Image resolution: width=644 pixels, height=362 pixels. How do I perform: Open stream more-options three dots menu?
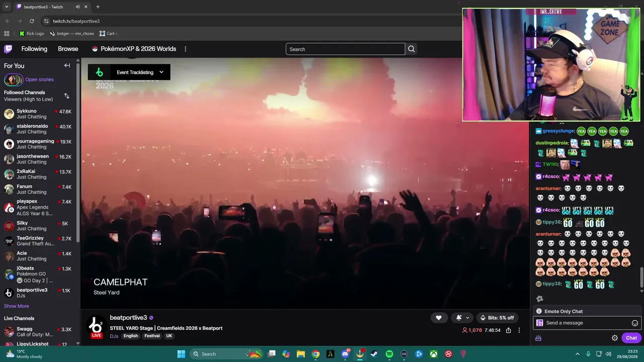pos(519,330)
